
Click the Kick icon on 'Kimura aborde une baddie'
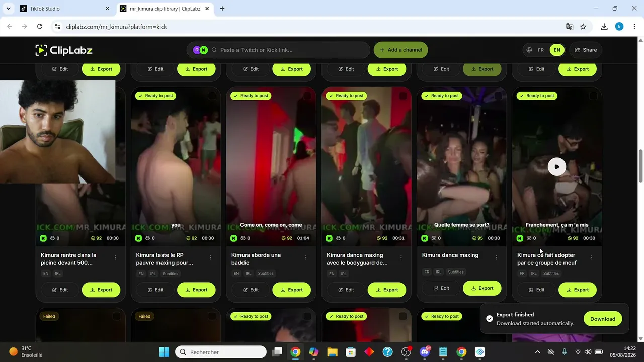point(233,238)
